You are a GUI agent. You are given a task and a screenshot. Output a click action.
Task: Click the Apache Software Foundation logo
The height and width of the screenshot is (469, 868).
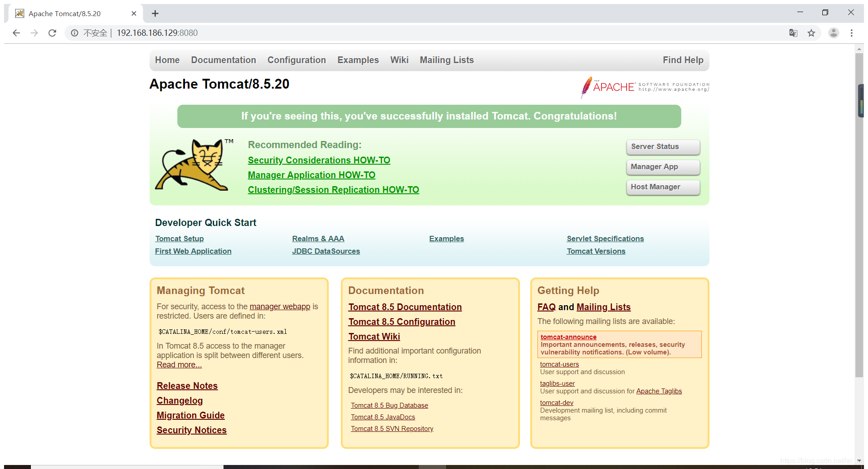[645, 87]
